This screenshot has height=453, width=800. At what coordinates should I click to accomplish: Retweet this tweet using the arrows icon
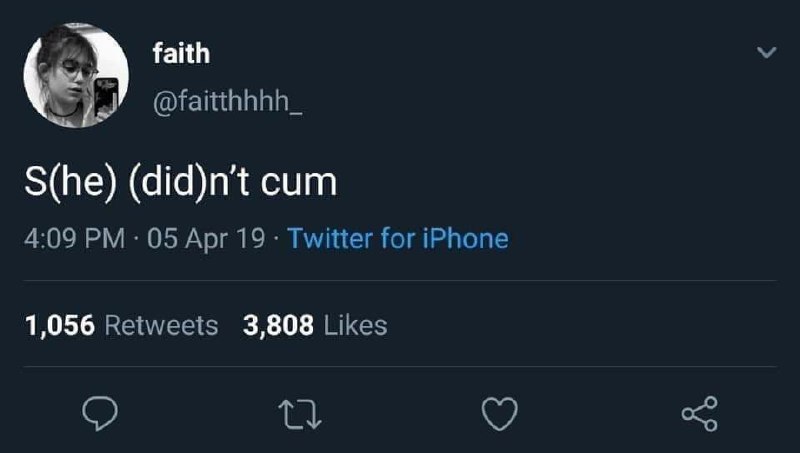point(300,414)
